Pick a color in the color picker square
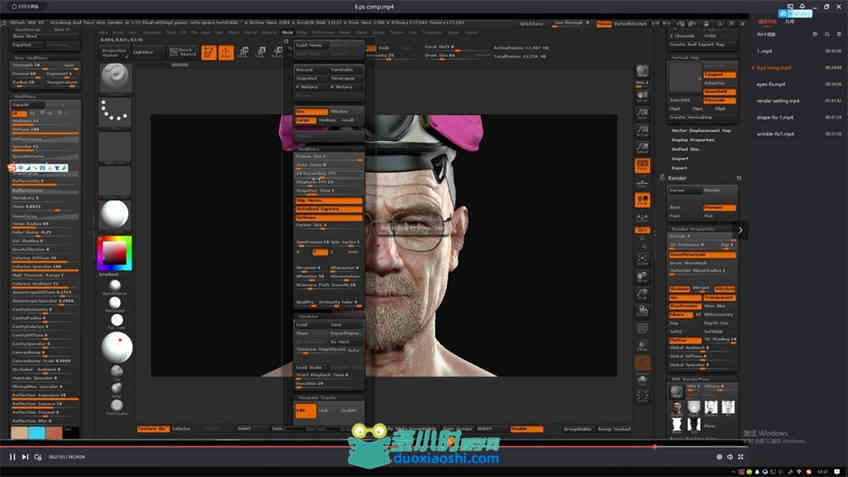Viewport: 848px width, 477px height. click(115, 253)
